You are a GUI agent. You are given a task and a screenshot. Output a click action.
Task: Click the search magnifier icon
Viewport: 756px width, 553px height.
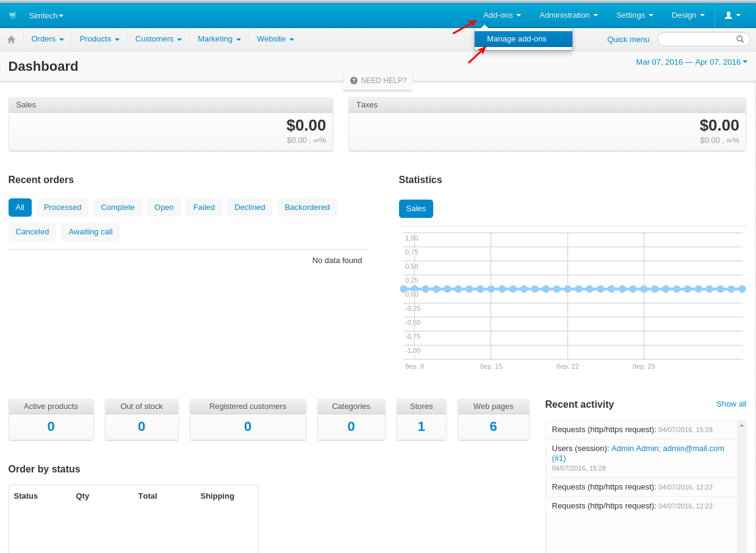(740, 39)
